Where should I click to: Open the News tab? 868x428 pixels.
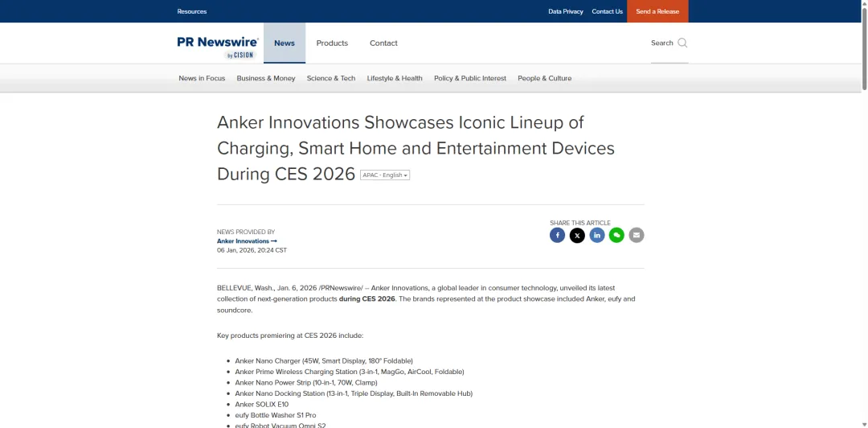point(285,43)
